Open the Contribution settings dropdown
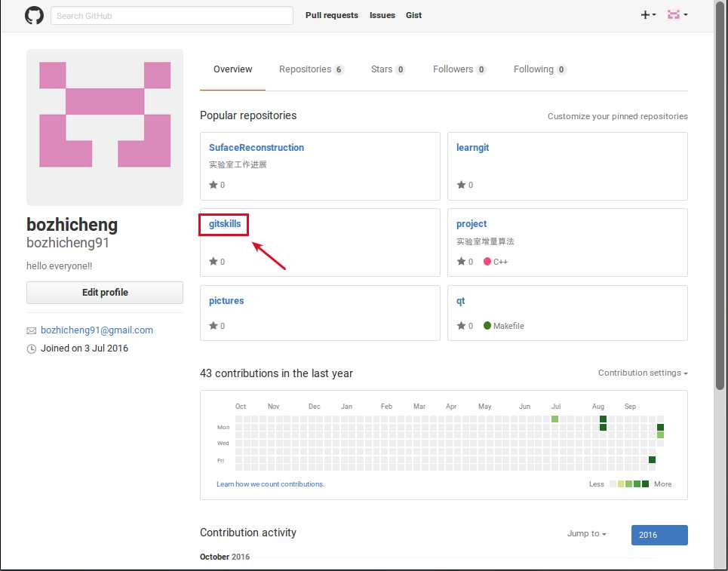 [643, 373]
